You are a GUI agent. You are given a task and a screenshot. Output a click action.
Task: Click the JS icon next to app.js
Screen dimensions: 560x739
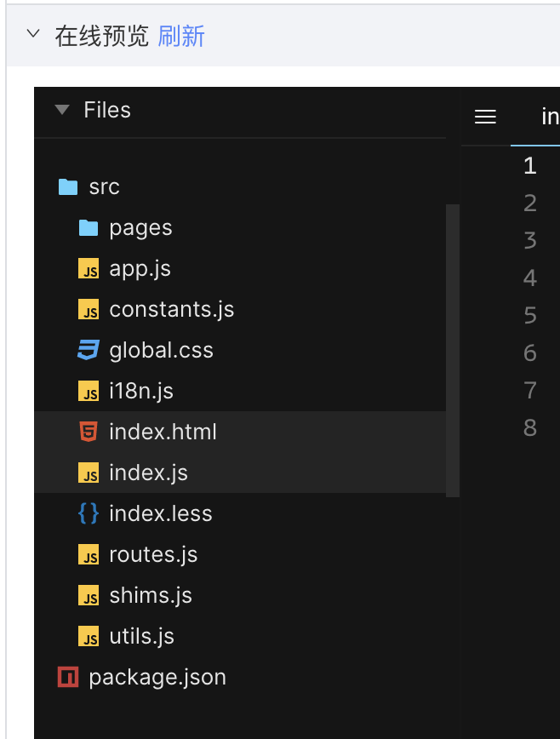[89, 269]
